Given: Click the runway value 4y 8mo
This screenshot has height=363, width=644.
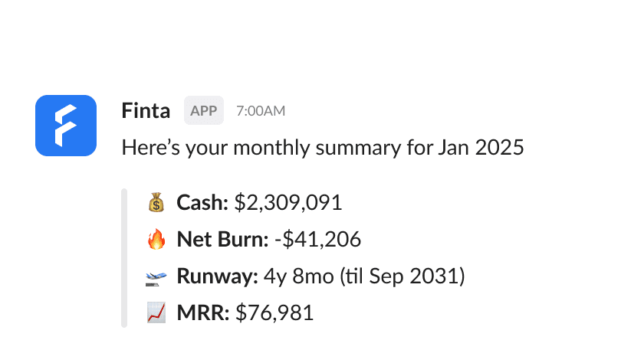Looking at the screenshot, I should tap(298, 276).
